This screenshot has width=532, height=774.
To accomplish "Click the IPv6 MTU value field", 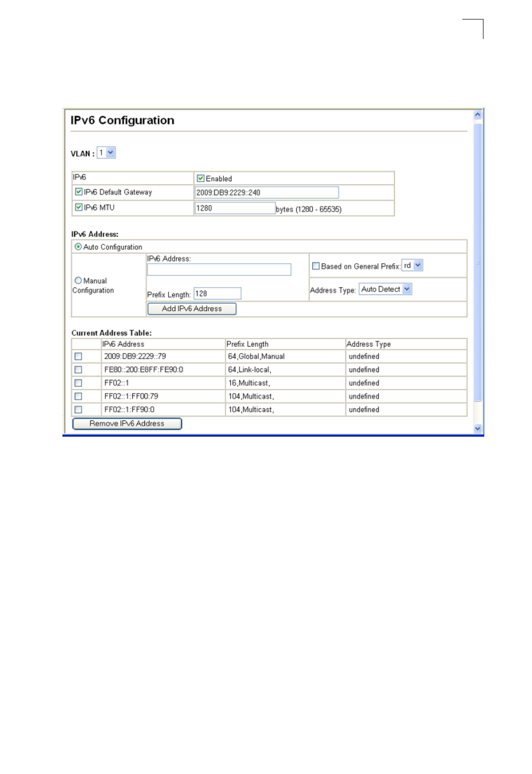I will tap(235, 208).
